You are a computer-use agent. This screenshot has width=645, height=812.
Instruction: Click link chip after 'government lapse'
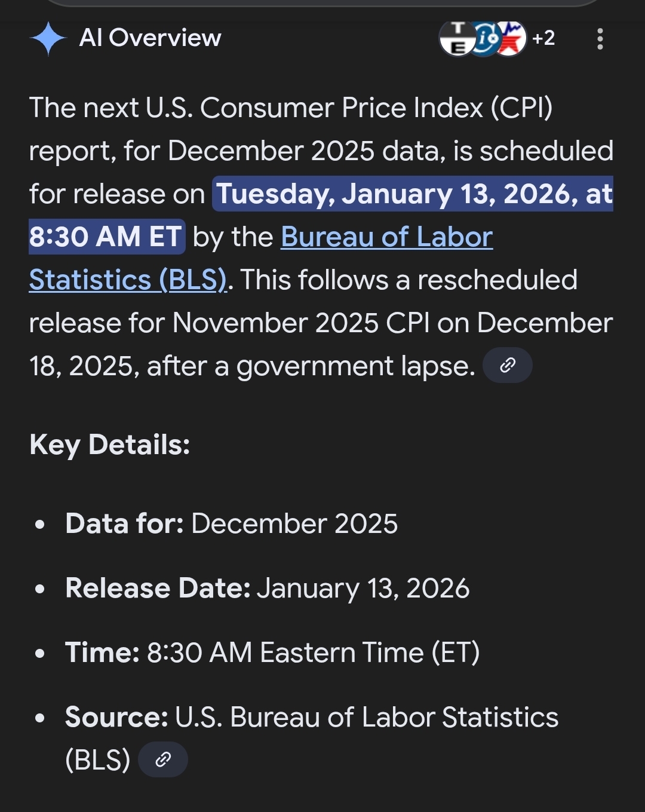point(507,365)
